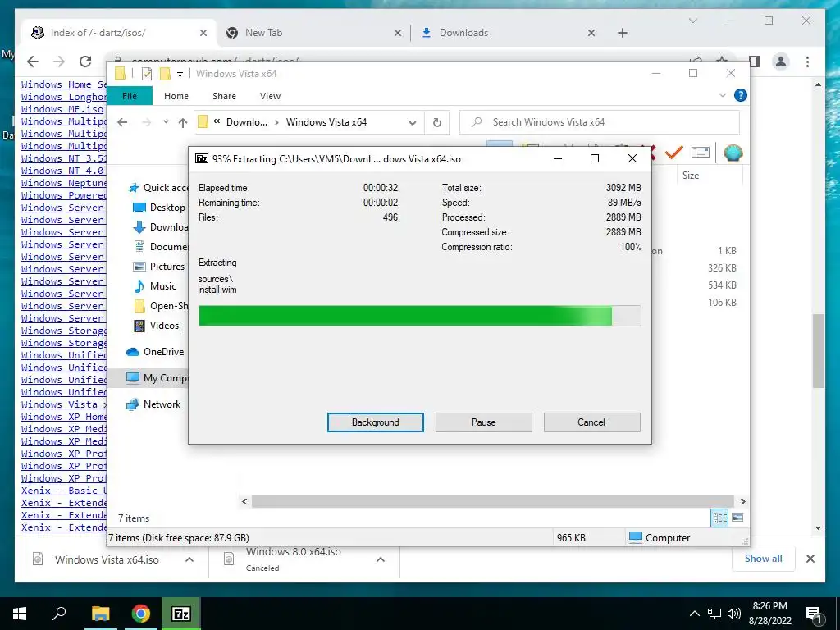The width and height of the screenshot is (840, 630).
Task: Click the green extraction progress bar
Action: tap(419, 316)
